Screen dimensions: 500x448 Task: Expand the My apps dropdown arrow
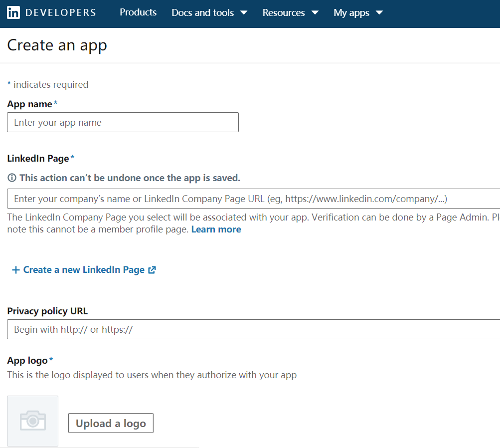pos(379,13)
